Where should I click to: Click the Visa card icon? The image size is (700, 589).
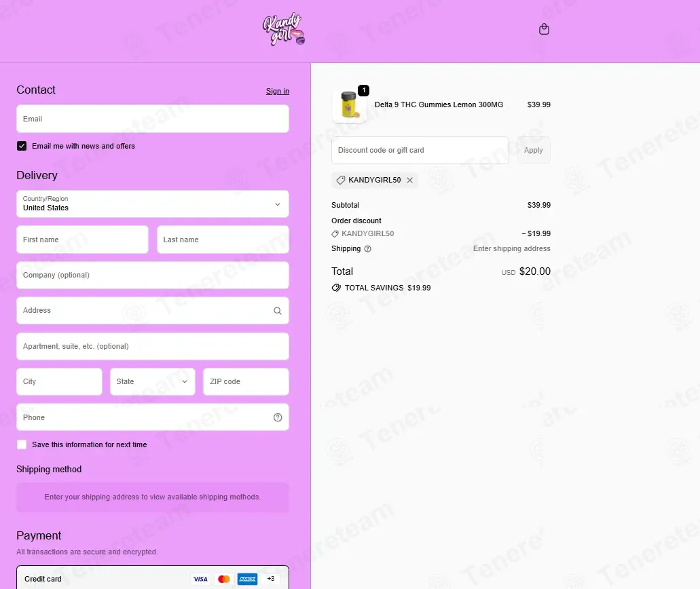(x=200, y=579)
